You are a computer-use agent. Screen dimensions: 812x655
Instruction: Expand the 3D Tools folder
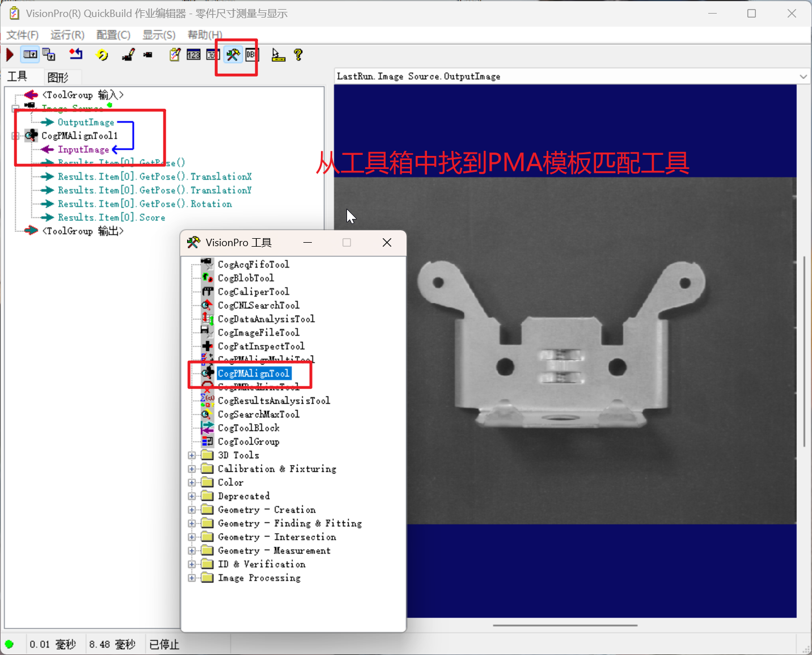192,455
